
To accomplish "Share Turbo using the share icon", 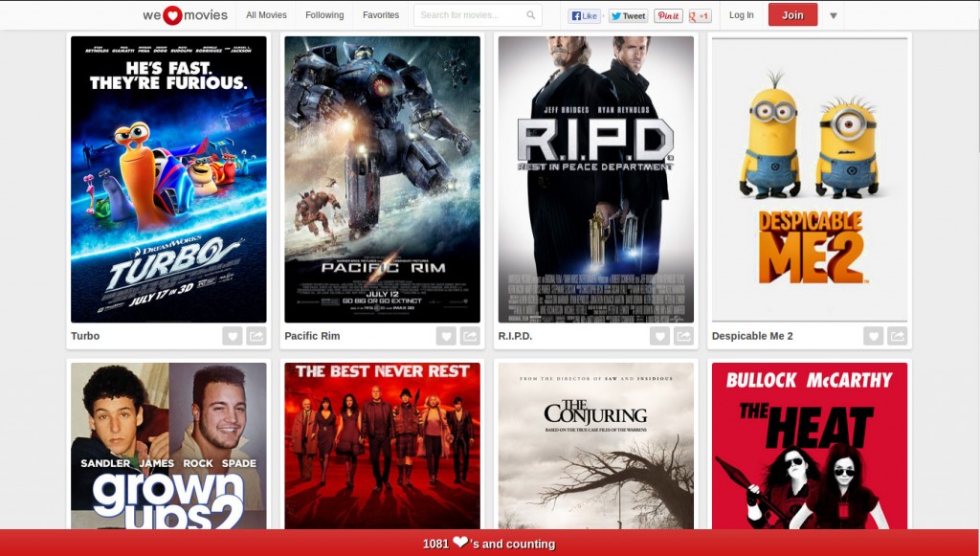I will (x=256, y=336).
